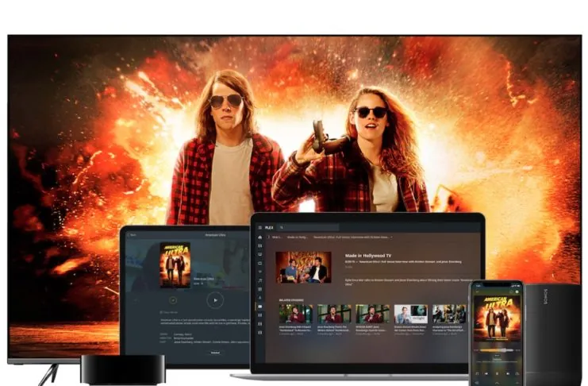Open the bottom-most library icon in Plex sidebar

pos(259,332)
